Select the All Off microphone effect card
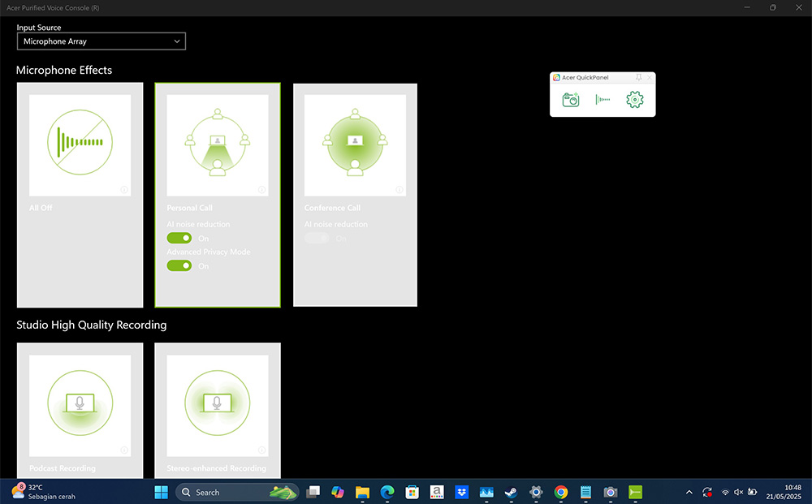The height and width of the screenshot is (504, 812). tap(80, 195)
